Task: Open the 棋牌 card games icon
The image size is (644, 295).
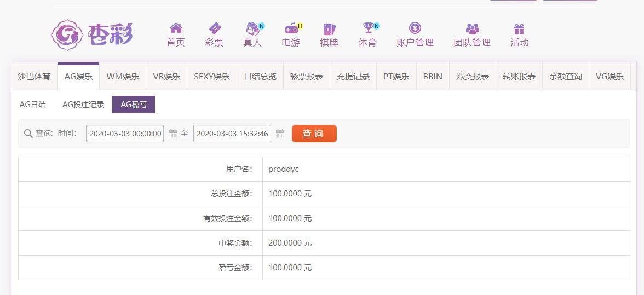Action: tap(330, 28)
